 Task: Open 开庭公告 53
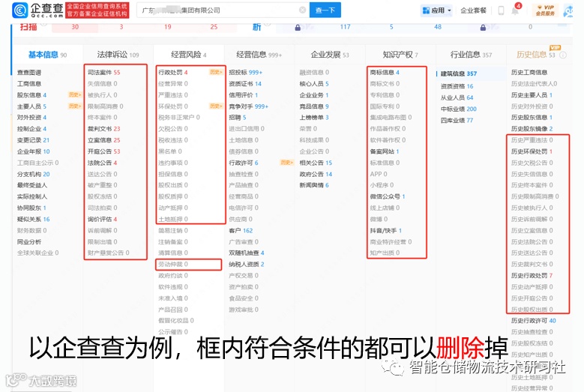coord(104,151)
